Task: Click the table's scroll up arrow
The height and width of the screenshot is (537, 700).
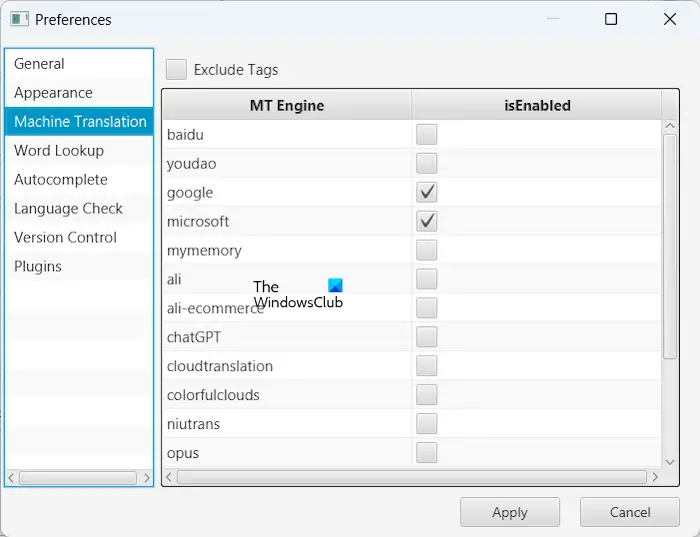Action: [x=670, y=126]
